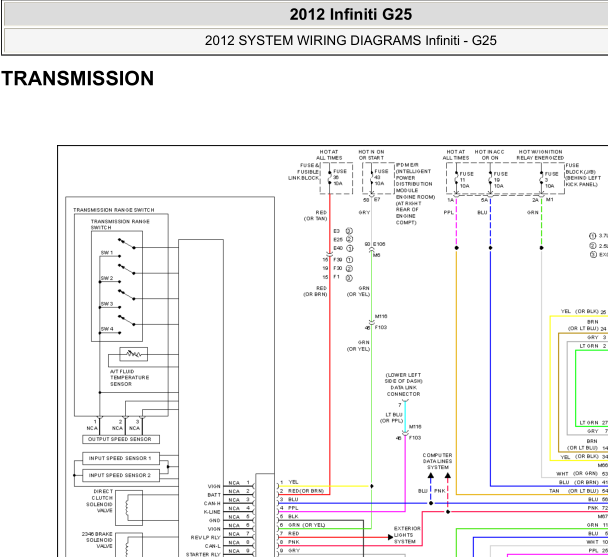This screenshot has height=557, width=608.
Task: Click the HOT IN ON OR START label
Action: [x=371, y=155]
